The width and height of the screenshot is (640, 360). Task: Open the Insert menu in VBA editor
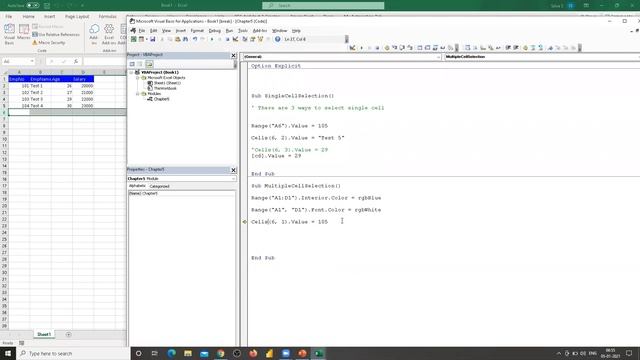(180, 31)
